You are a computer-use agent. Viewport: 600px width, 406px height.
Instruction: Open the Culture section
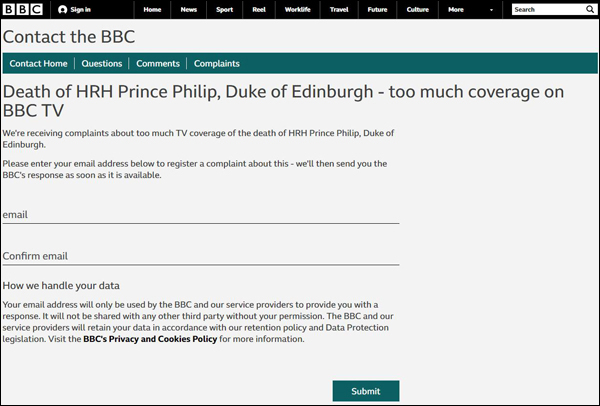point(417,10)
